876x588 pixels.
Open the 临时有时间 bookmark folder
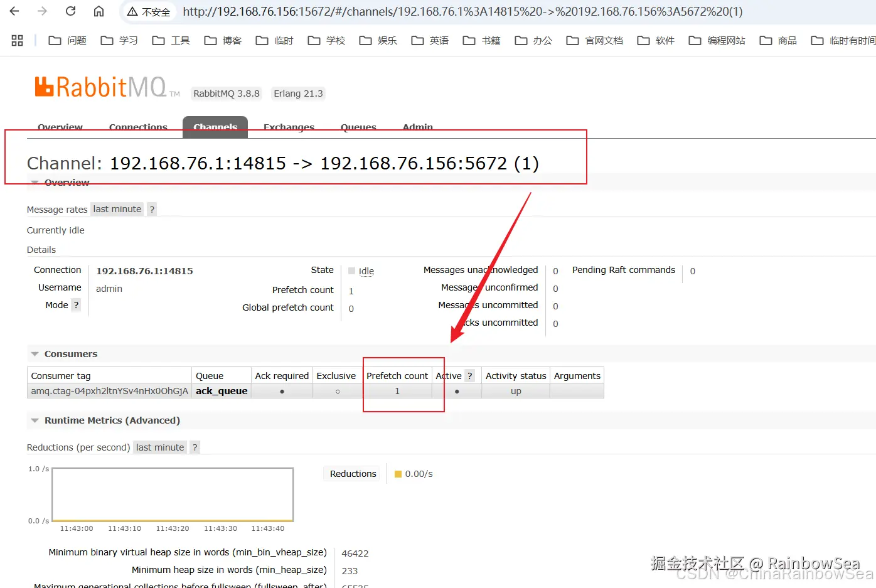843,40
